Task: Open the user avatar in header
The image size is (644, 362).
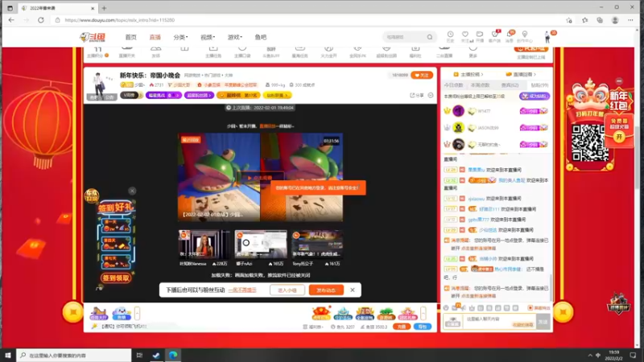Action: pos(547,37)
